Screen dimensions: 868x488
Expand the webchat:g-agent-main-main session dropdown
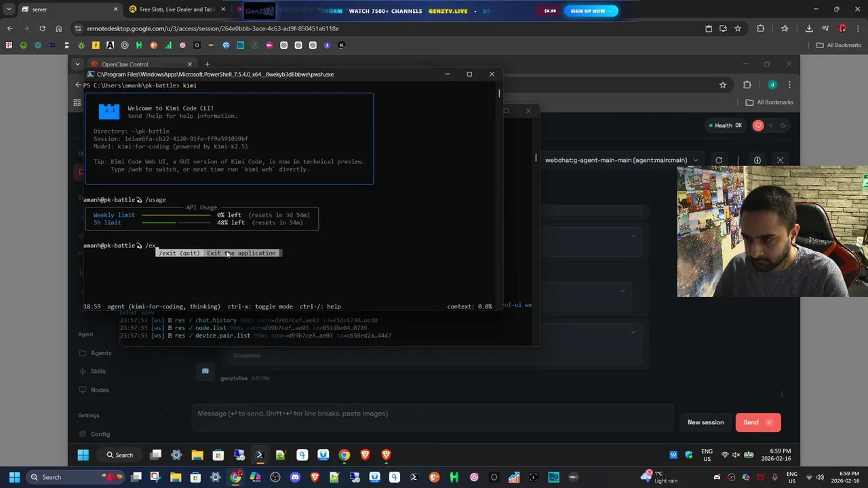621,161
